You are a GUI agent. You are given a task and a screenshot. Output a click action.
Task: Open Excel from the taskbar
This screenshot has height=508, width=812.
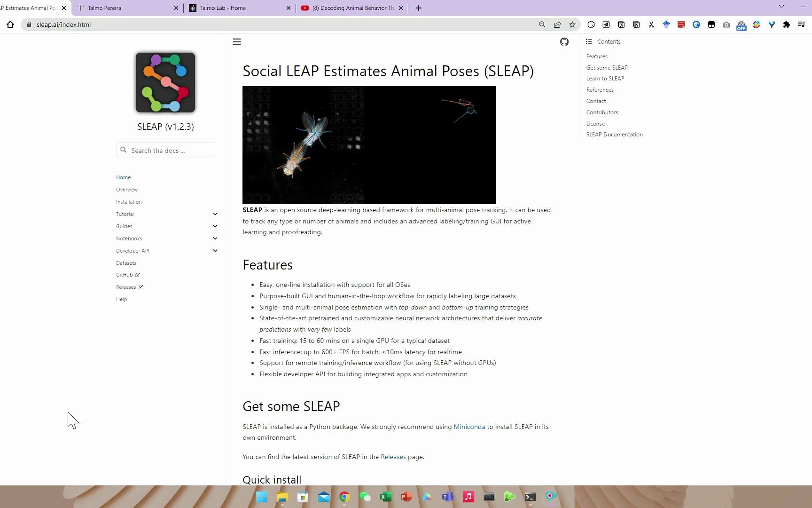tap(386, 497)
